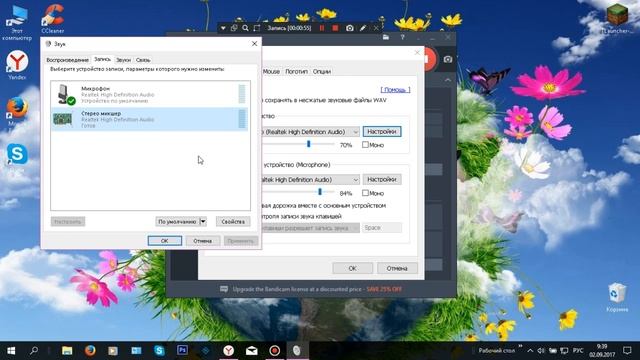Open the Windows Start menu
640x360 pixels.
pos(11,351)
